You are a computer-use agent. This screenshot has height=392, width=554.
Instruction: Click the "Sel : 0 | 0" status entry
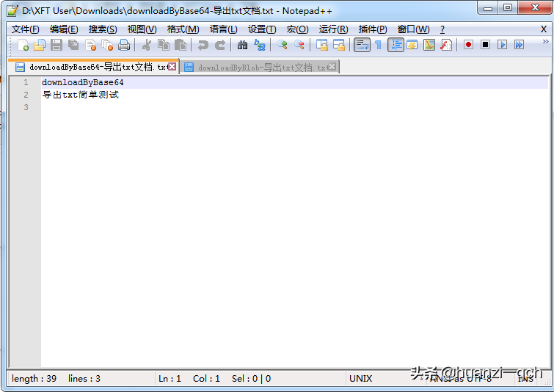point(251,379)
